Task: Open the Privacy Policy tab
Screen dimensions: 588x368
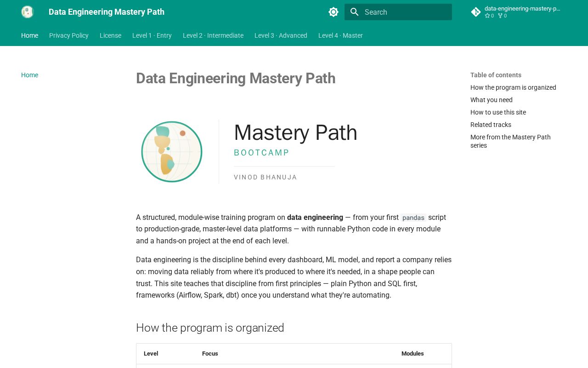Action: coord(69,35)
